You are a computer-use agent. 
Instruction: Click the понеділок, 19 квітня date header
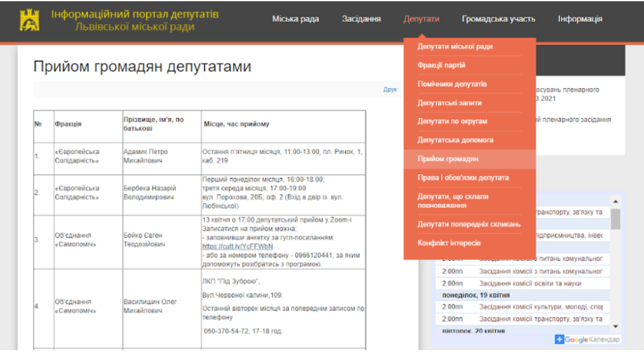[x=475, y=295]
